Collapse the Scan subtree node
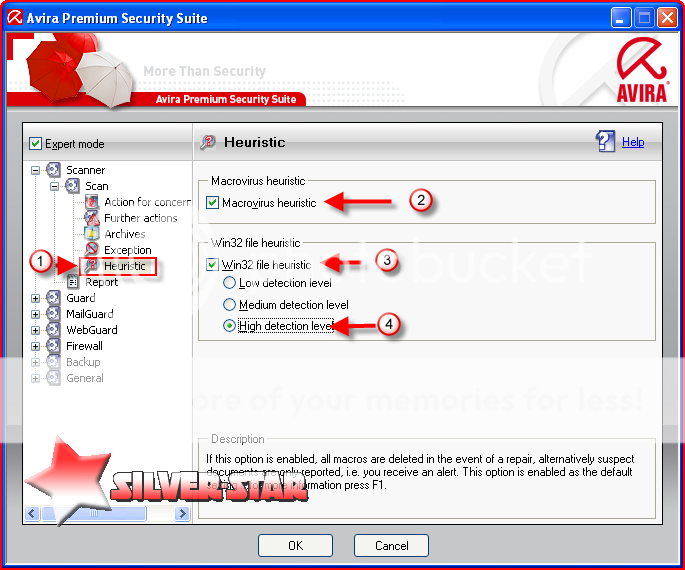This screenshot has height=570, width=685. pyautogui.click(x=55, y=187)
